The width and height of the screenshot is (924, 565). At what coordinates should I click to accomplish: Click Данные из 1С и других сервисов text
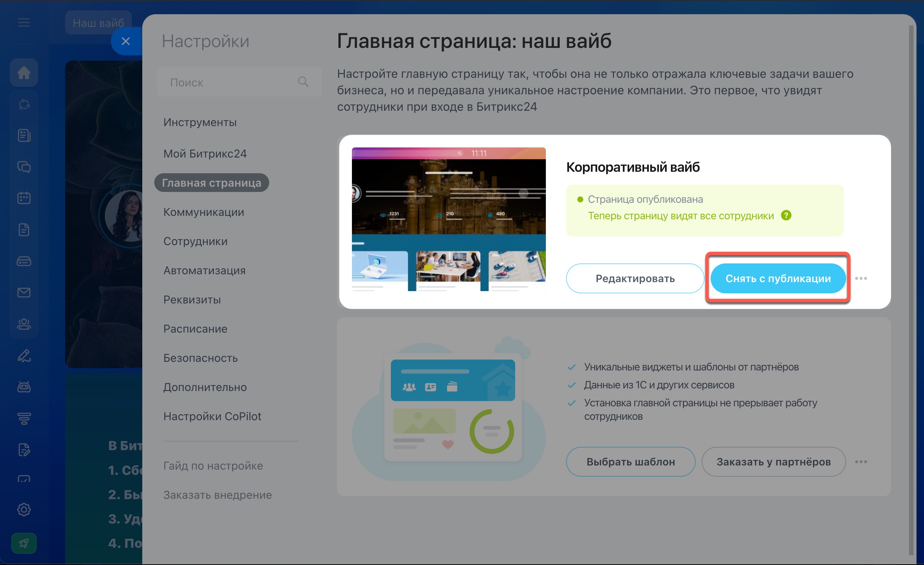coord(659,385)
